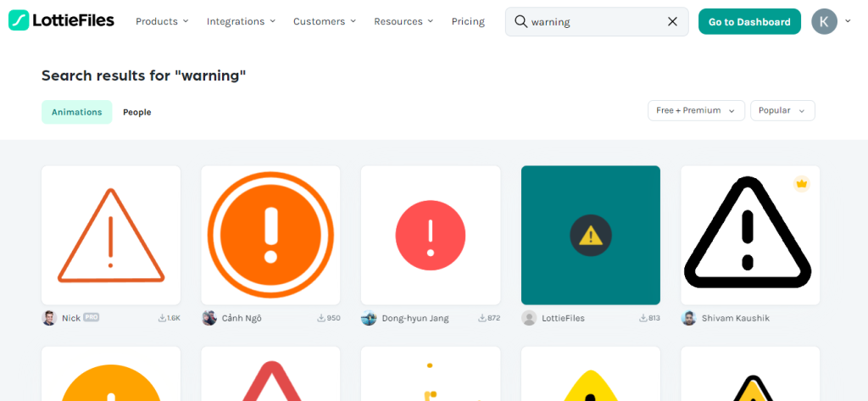
Task: Click Nick's author avatar
Action: [x=49, y=318]
